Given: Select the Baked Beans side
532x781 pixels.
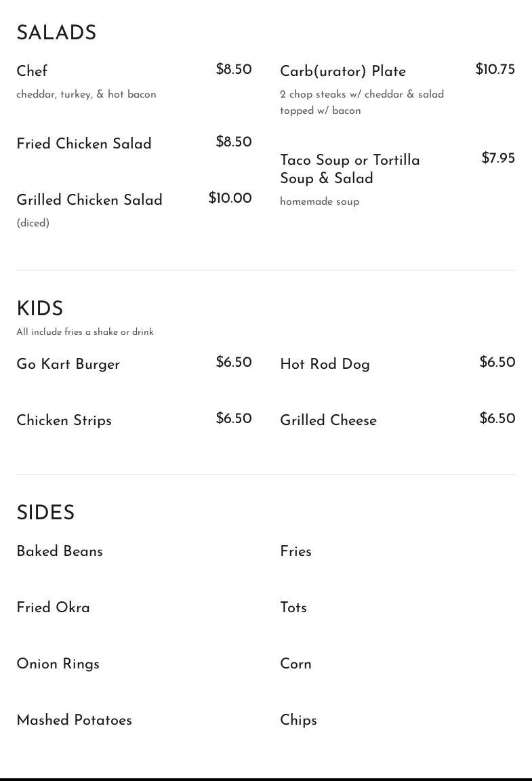Looking at the screenshot, I should [x=60, y=551].
